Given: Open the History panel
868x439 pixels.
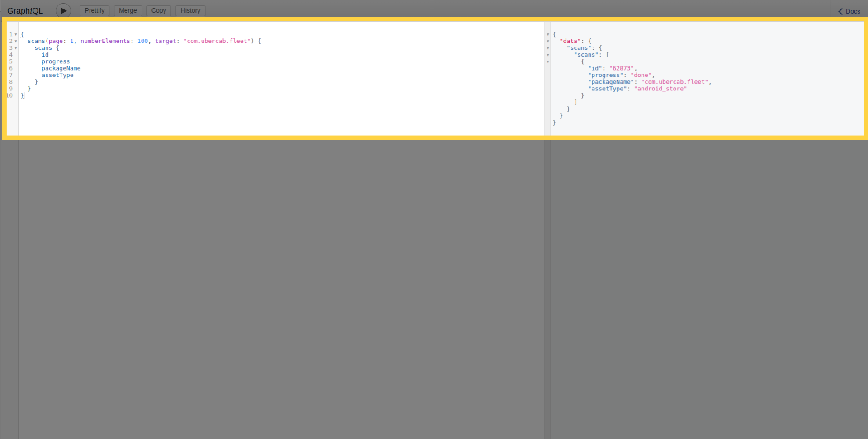Looking at the screenshot, I should coord(190,10).
